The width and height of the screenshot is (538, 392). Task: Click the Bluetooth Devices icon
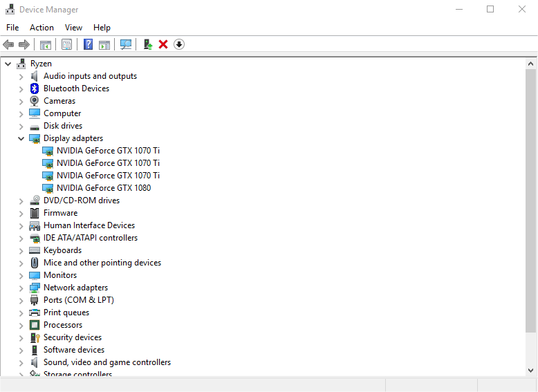coord(35,88)
